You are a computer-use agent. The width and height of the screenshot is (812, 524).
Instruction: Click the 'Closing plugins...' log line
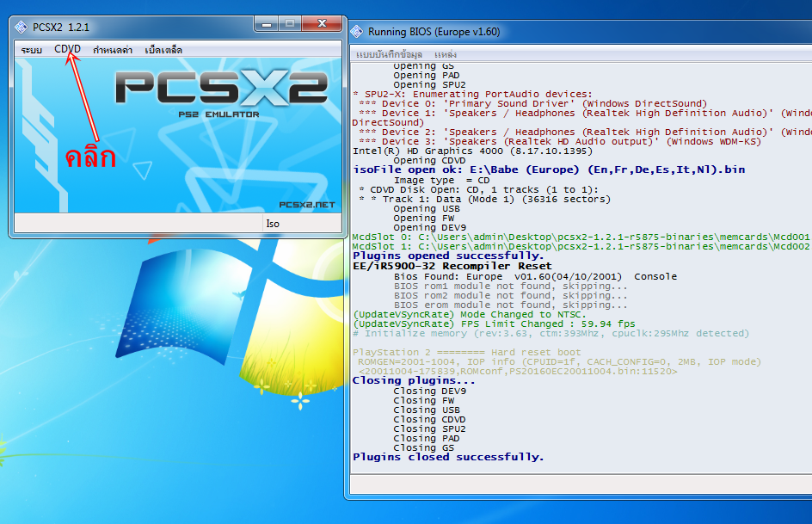point(414,380)
